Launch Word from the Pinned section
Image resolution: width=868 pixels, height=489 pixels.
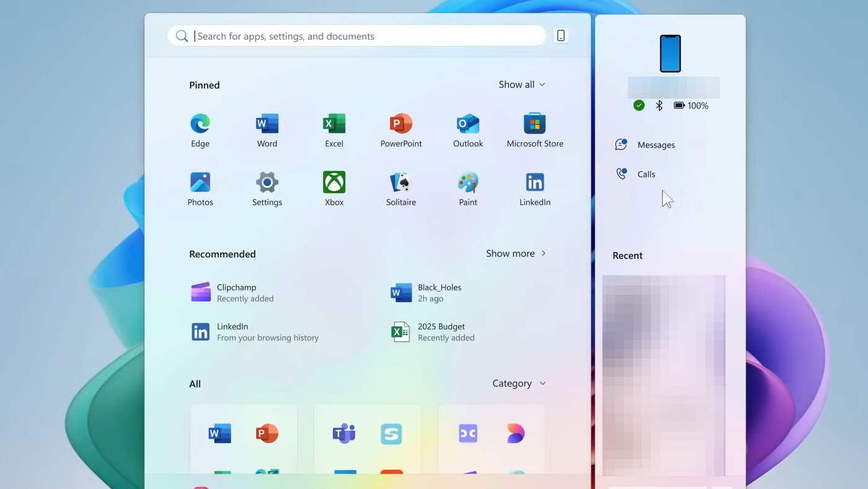(267, 130)
